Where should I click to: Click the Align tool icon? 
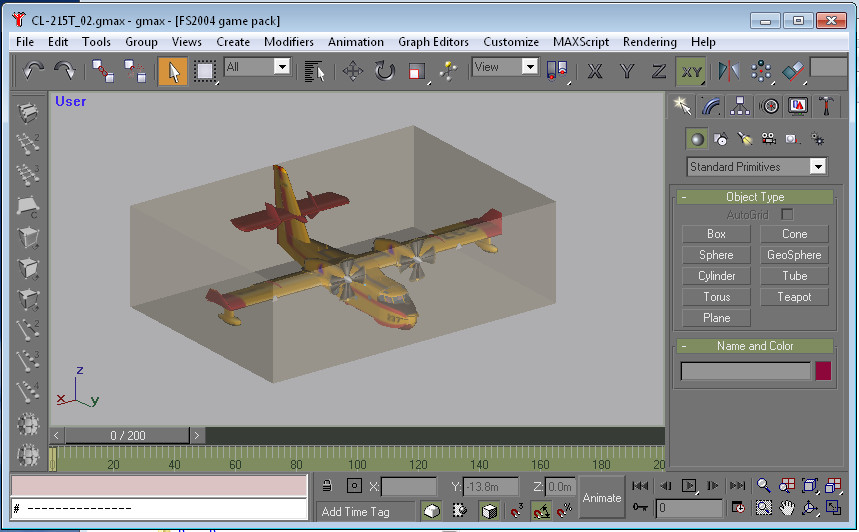pos(793,71)
